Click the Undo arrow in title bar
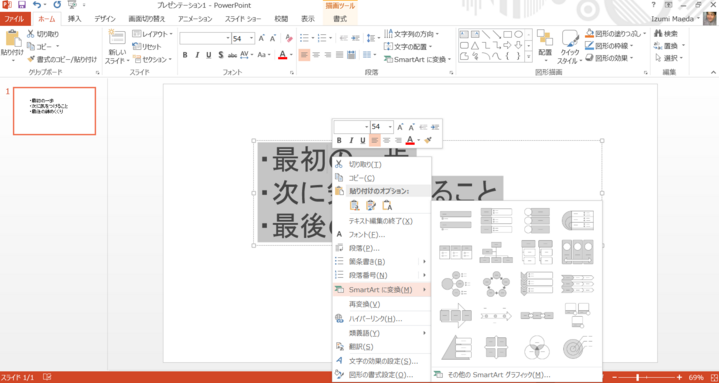719x383 pixels. [x=37, y=5]
